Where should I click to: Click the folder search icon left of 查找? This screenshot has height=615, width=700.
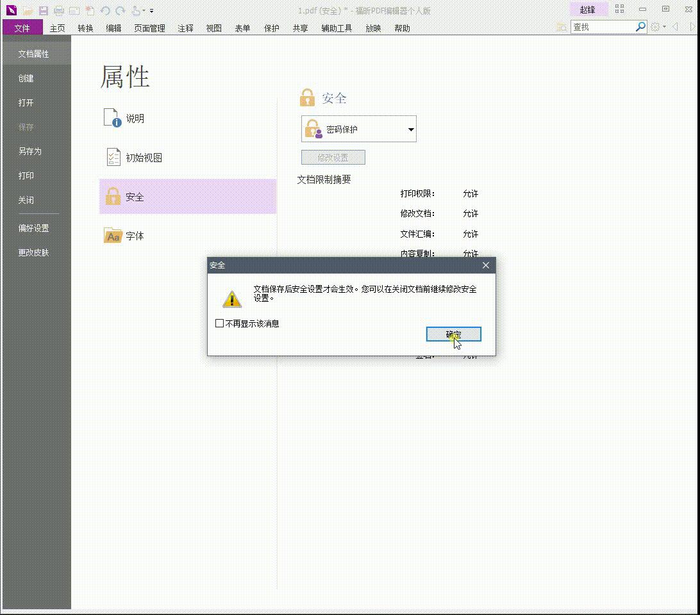(562, 27)
